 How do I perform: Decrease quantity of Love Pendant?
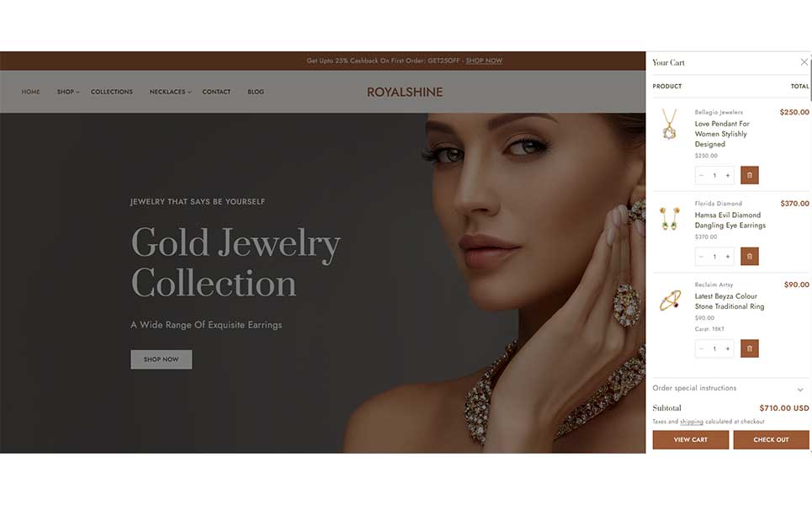[x=701, y=176]
